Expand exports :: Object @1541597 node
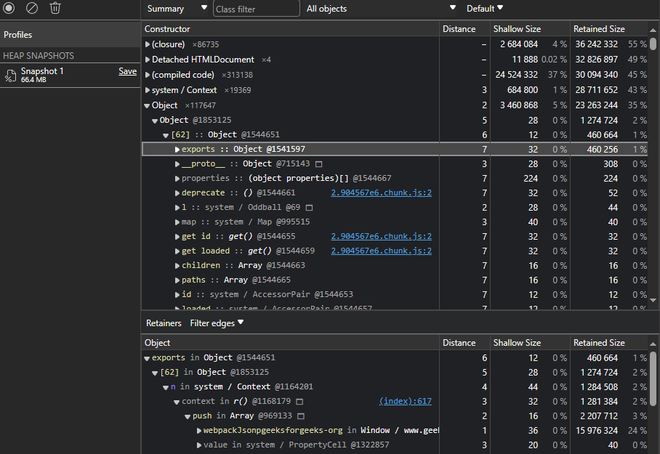The height and width of the screenshot is (454, 660). pyautogui.click(x=177, y=149)
